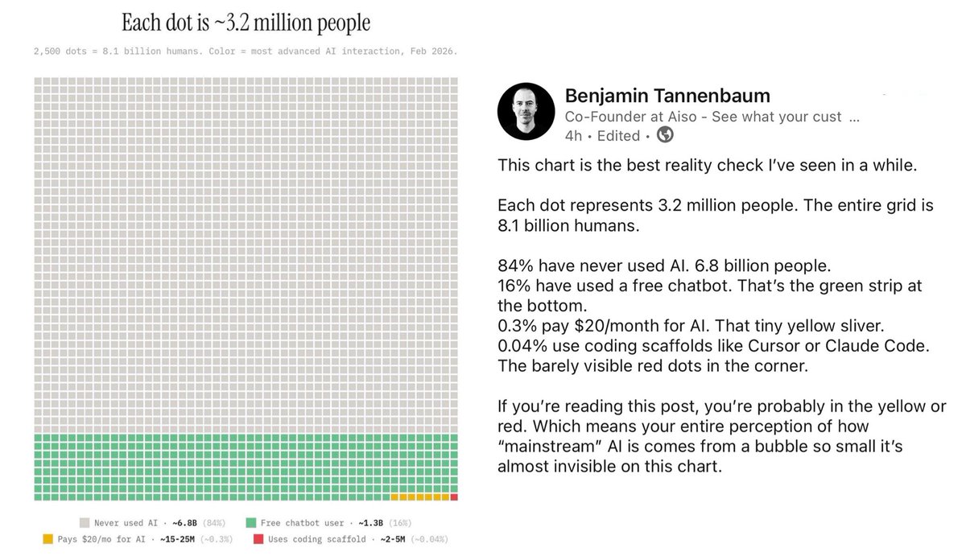The width and height of the screenshot is (966, 560).
Task: Click the '4h' post timestamp
Action: (x=574, y=136)
